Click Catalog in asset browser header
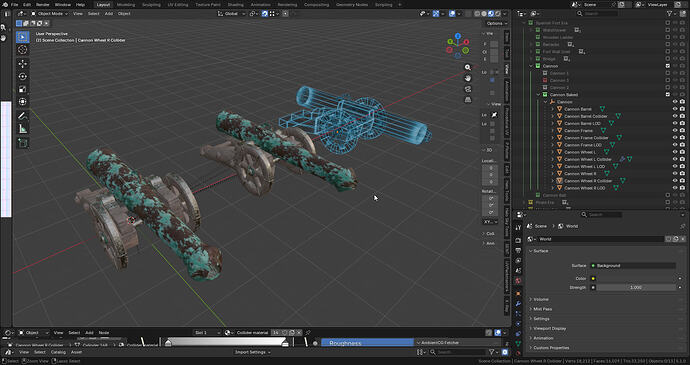This screenshot has height=365, width=690. tap(58, 352)
